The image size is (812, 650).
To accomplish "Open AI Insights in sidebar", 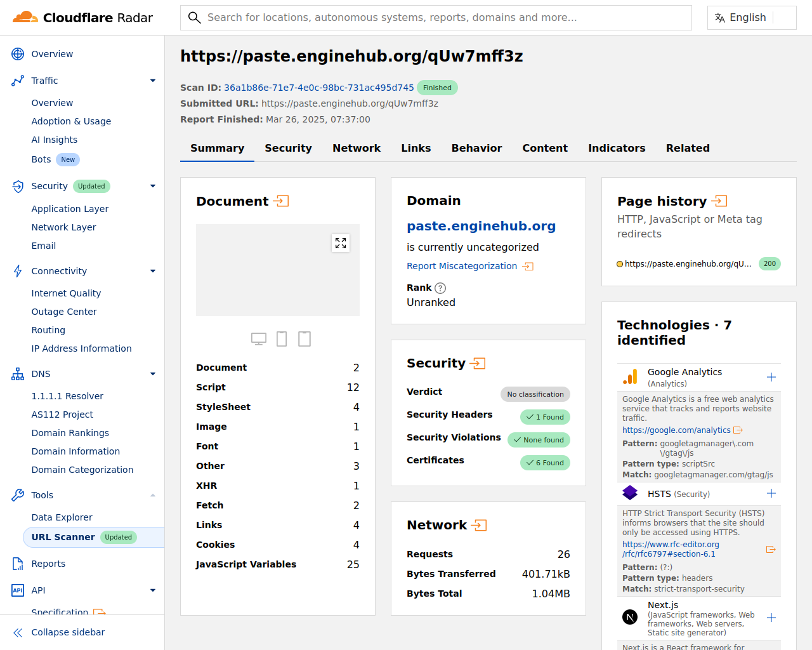I will [x=55, y=140].
